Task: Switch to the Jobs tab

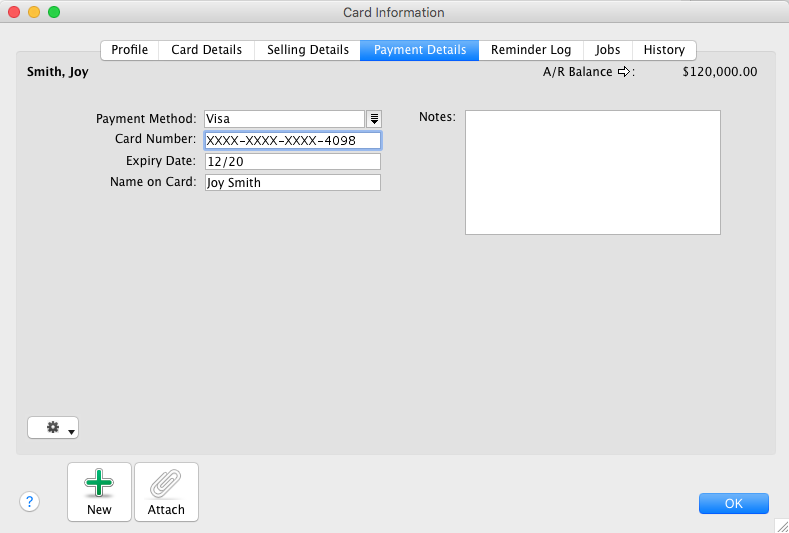Action: 608,50
